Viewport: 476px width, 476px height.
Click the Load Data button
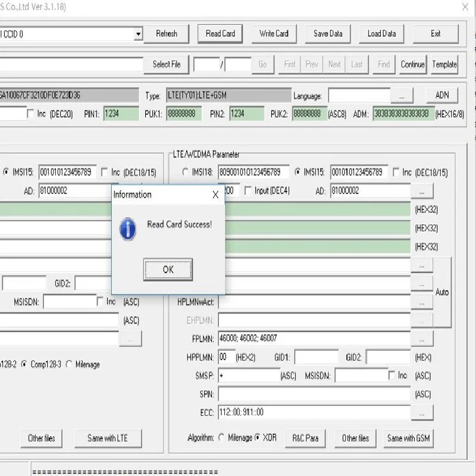click(381, 34)
